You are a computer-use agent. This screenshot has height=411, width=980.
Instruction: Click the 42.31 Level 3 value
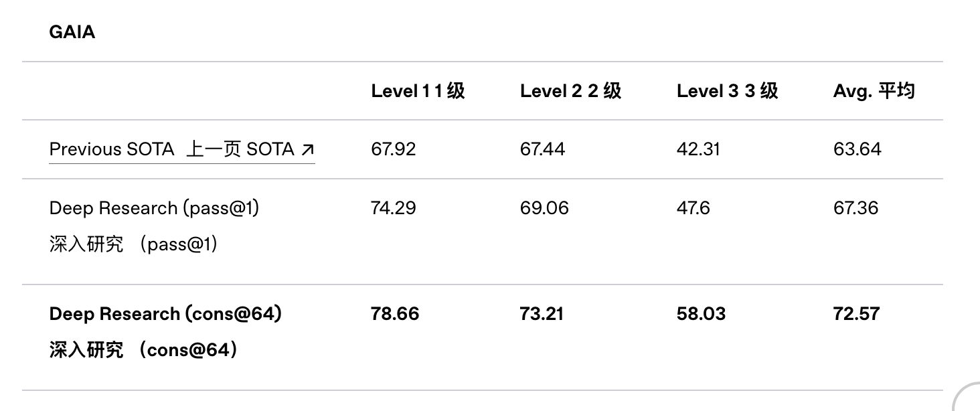pos(698,149)
